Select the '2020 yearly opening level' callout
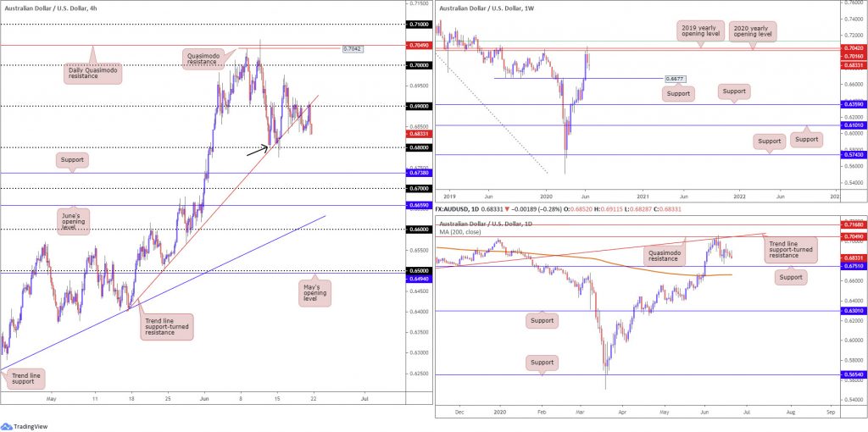 (x=753, y=31)
